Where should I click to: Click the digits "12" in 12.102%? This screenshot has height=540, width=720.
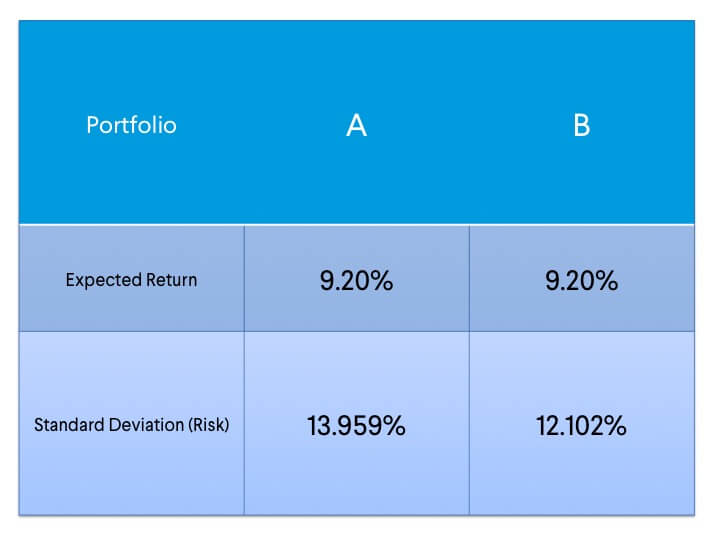point(546,425)
